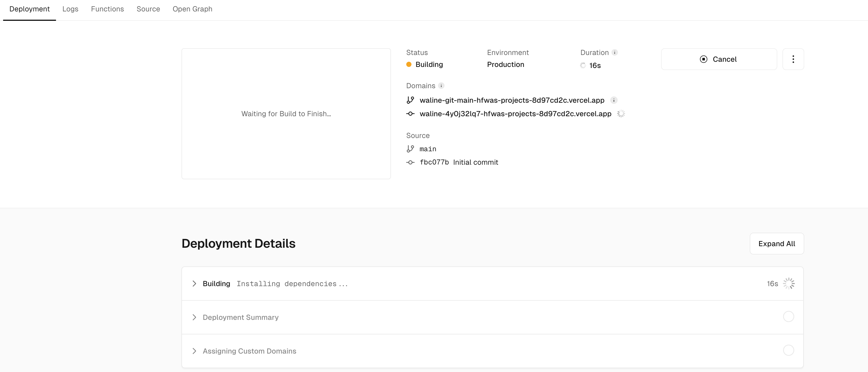Click the orange Building status dot

point(409,64)
